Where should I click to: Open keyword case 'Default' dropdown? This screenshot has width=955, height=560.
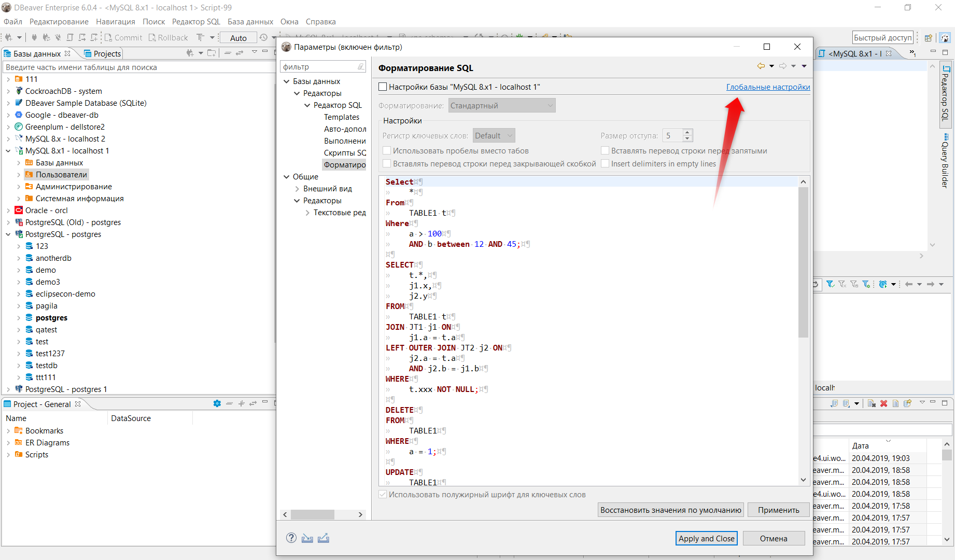tap(494, 135)
